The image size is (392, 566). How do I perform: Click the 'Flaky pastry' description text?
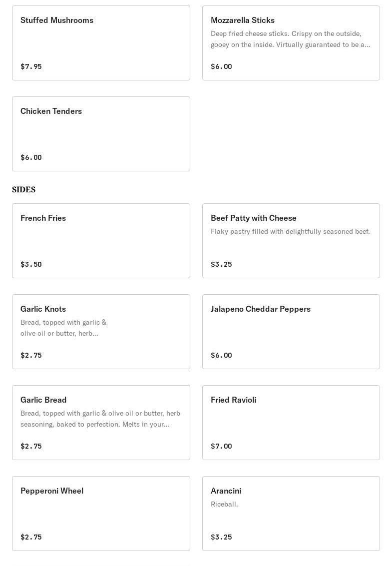coord(290,231)
